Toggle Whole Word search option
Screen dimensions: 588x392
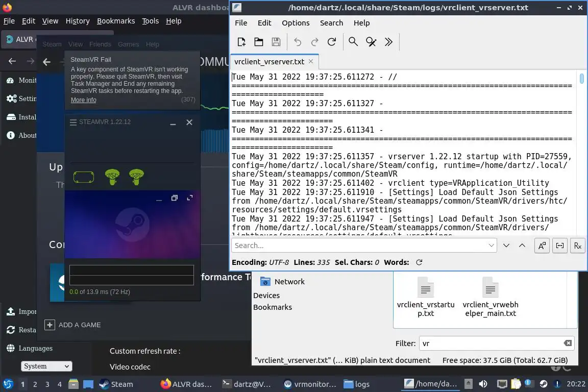pos(560,246)
